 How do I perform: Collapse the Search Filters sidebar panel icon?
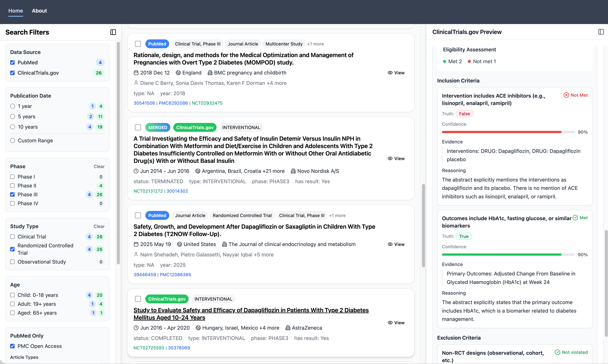click(x=113, y=32)
